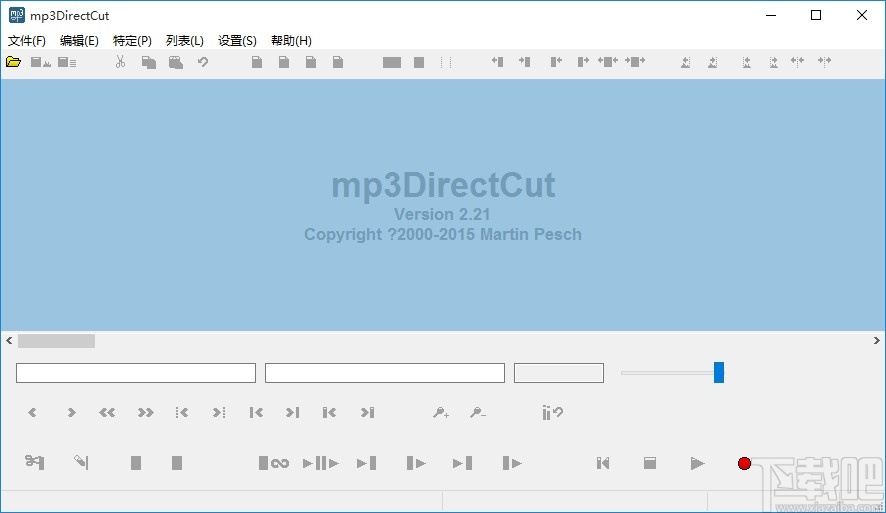This screenshot has width=886, height=513.
Task: Open the 编辑(E) menu
Action: tap(79, 41)
